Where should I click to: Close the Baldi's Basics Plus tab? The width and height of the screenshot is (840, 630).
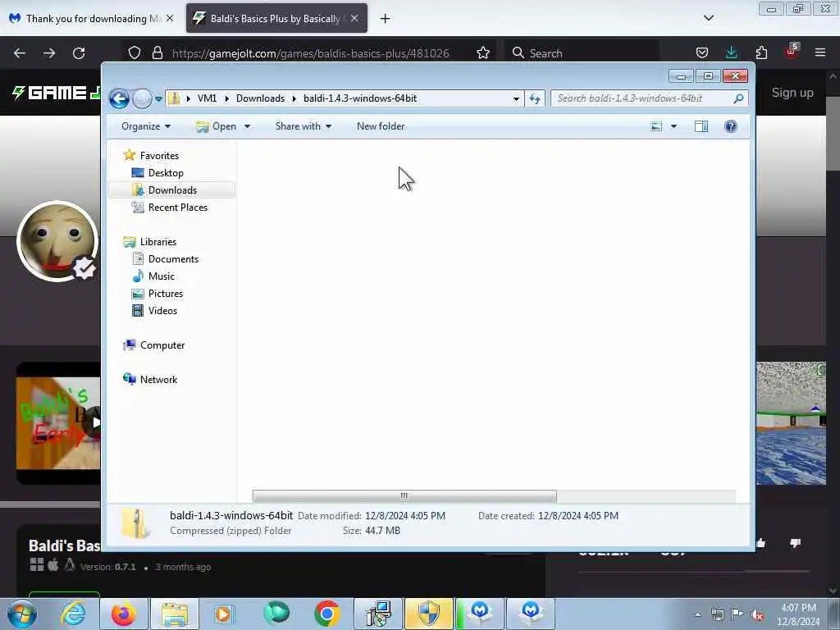tap(354, 19)
